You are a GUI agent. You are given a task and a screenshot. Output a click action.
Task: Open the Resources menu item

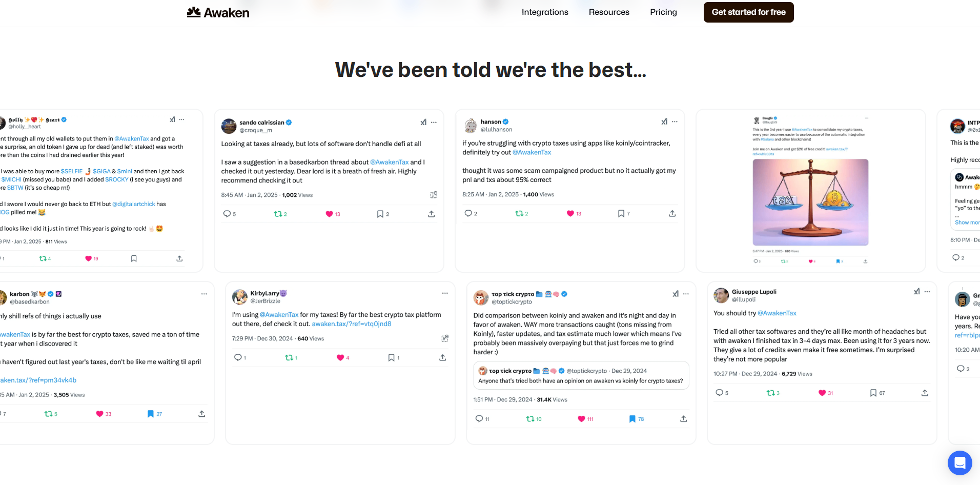[608, 12]
